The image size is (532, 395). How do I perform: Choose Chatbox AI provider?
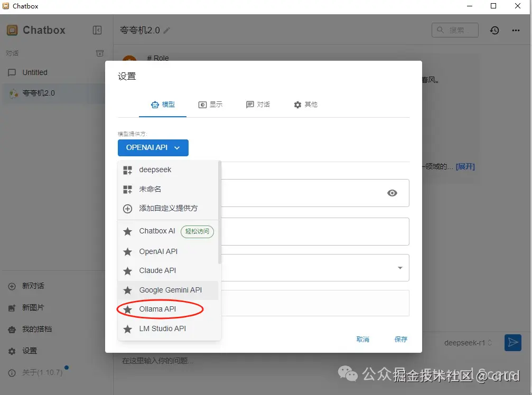pos(168,231)
